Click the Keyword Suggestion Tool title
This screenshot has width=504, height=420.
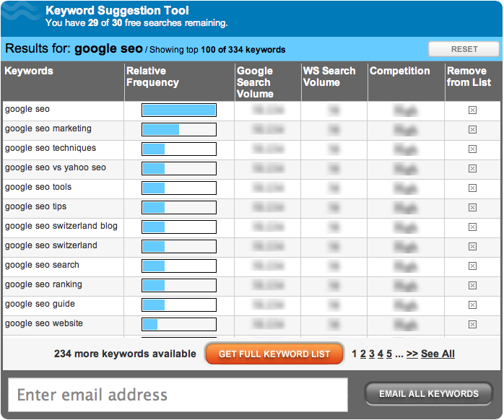117,11
